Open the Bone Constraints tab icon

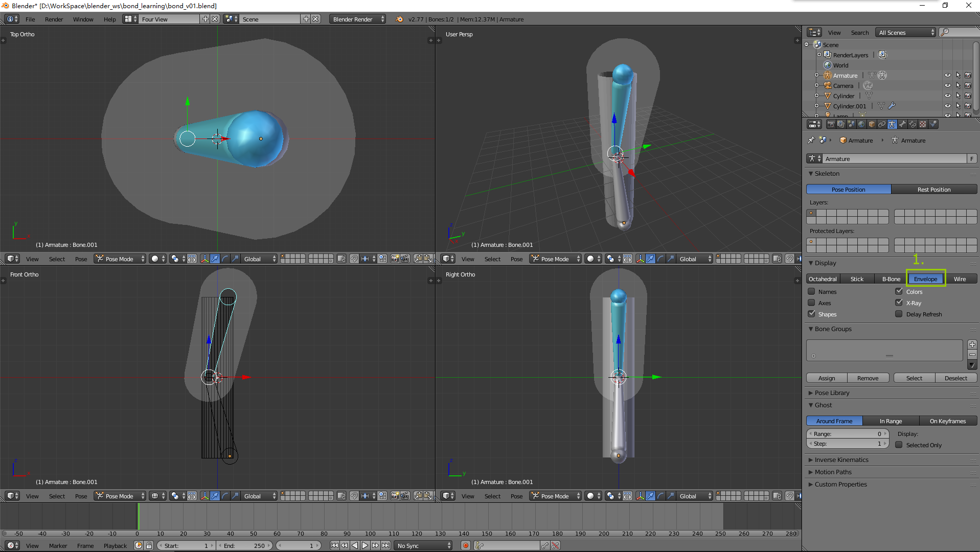913,124
